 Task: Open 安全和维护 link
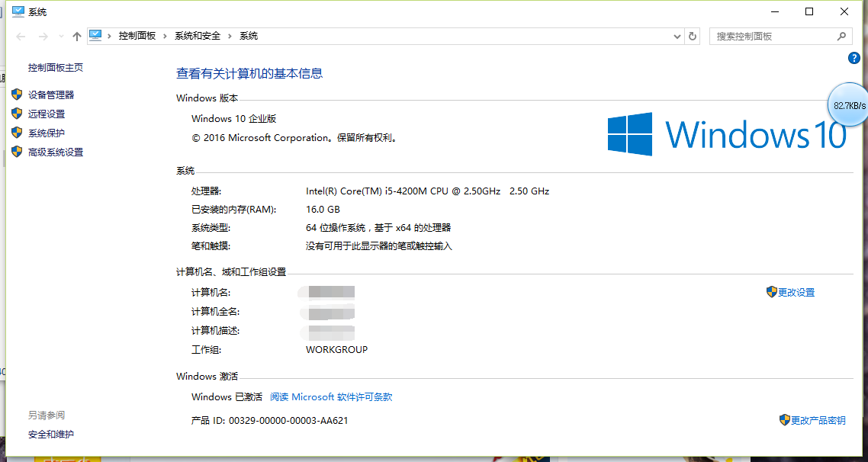[x=51, y=435]
